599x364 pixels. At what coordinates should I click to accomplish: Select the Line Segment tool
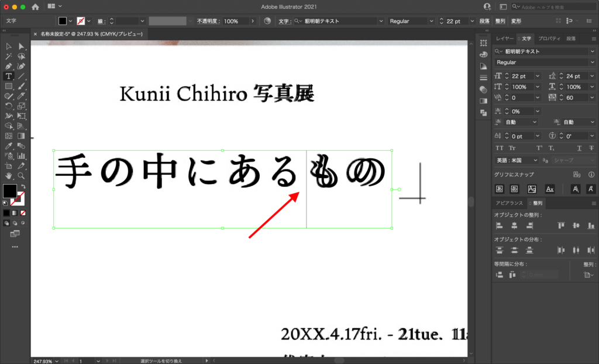point(22,77)
